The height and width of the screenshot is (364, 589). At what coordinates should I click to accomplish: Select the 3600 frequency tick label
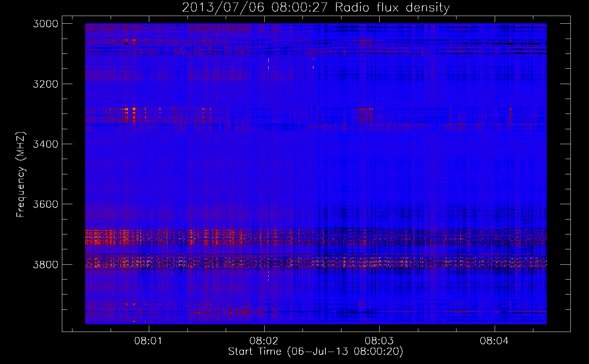[x=46, y=204]
